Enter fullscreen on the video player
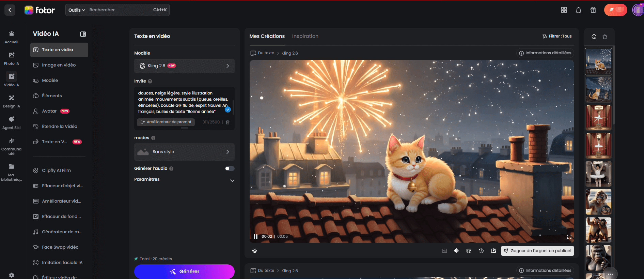644x279 pixels. [x=569, y=236]
